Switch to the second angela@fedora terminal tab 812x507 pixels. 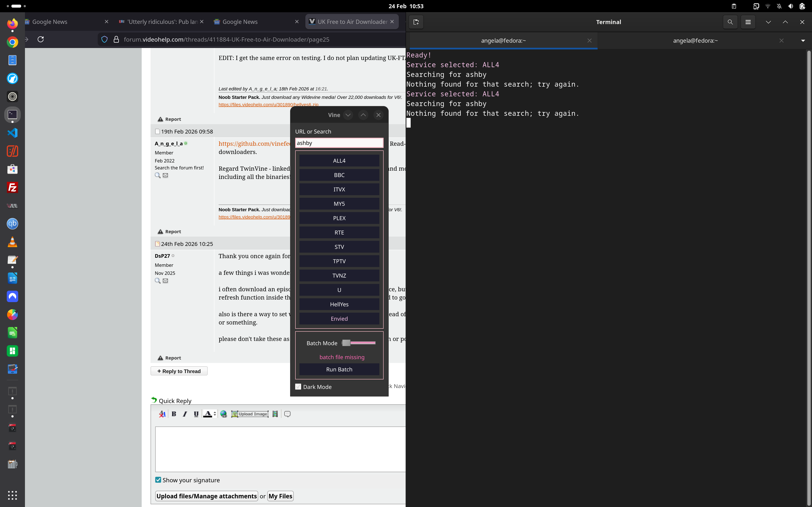[695, 41]
